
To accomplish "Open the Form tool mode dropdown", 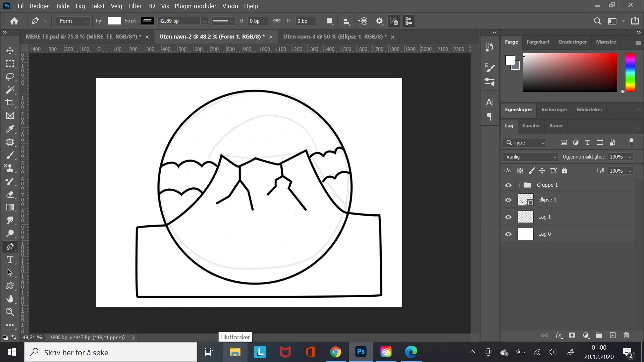I will pyautogui.click(x=73, y=21).
